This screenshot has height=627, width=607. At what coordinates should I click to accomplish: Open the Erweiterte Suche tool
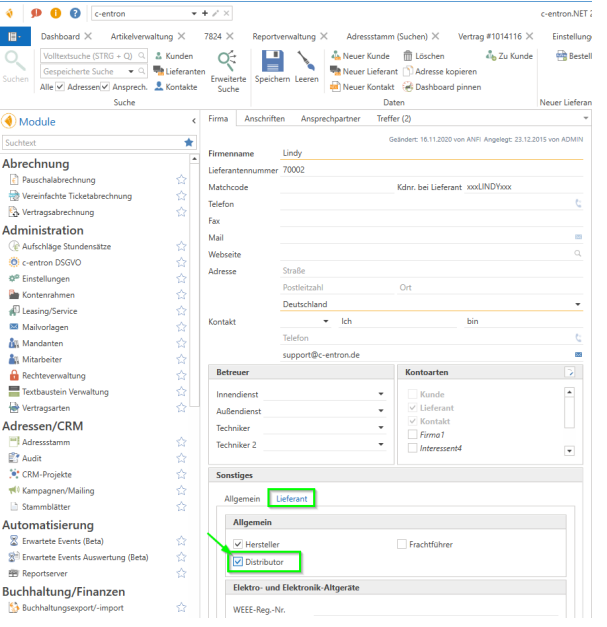pyautogui.click(x=228, y=61)
